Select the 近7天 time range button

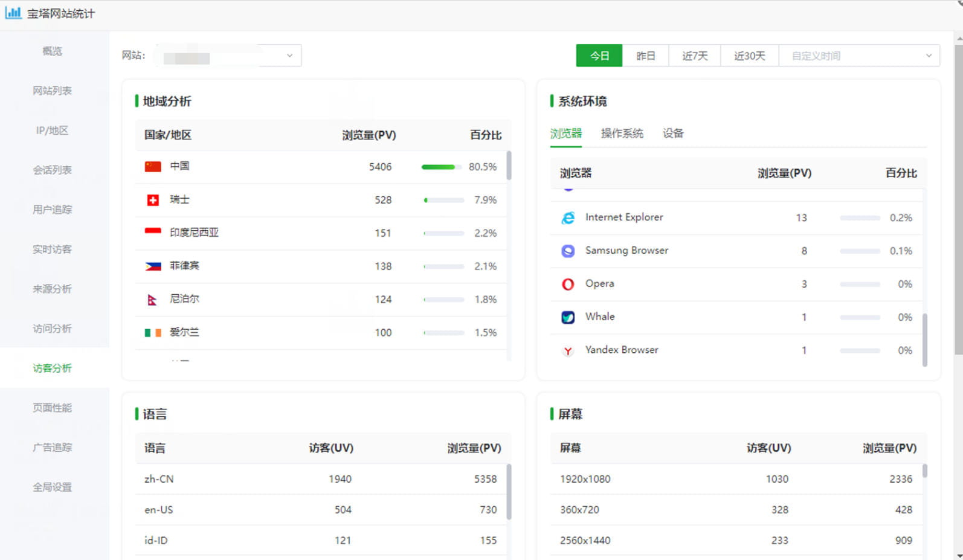click(695, 56)
